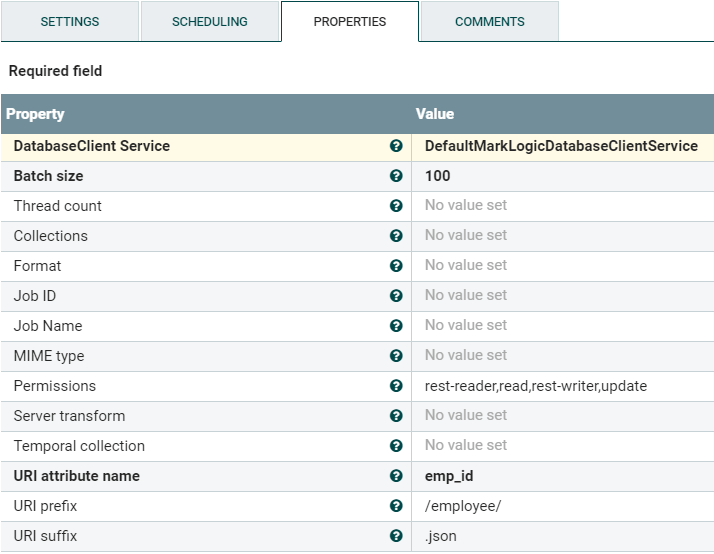Edit DefaultMarkLogicDatabaseClientService value
The width and height of the screenshot is (714, 554).
tap(561, 146)
